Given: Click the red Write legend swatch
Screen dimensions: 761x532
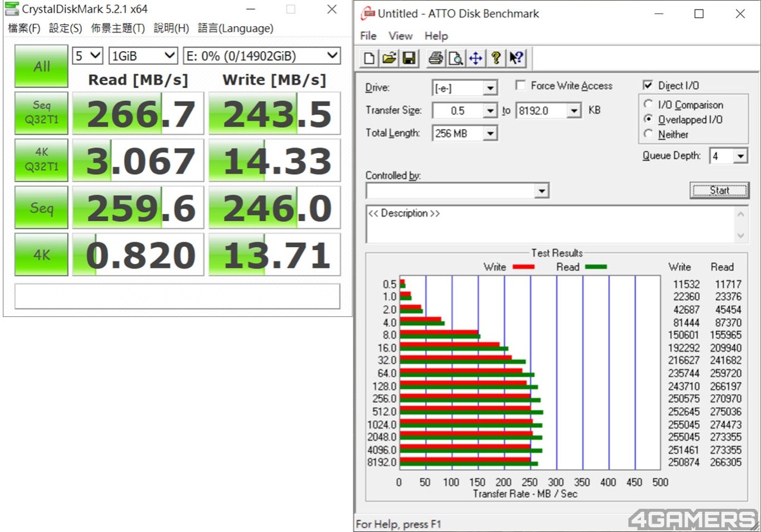Looking at the screenshot, I should [x=523, y=267].
